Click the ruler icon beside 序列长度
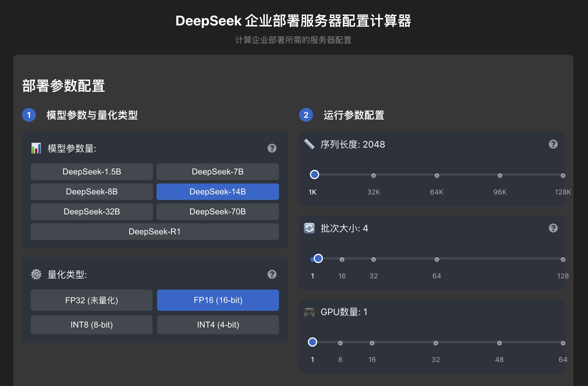 click(x=309, y=144)
